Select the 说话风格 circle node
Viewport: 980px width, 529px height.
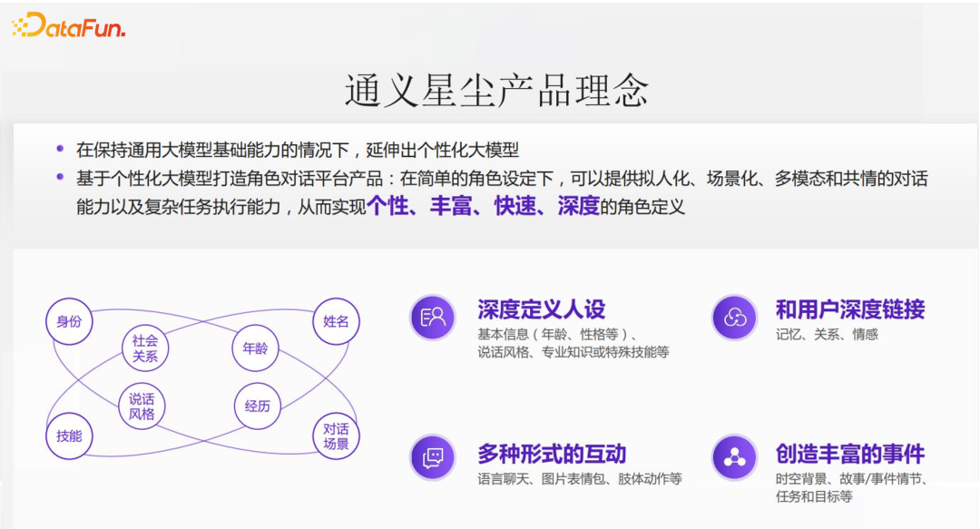point(142,407)
